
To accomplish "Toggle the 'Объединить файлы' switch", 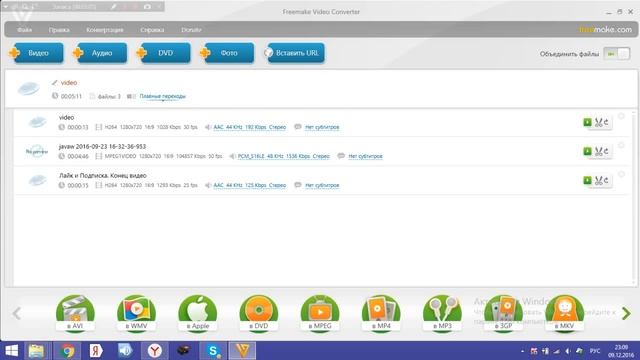I will pyautogui.click(x=617, y=54).
